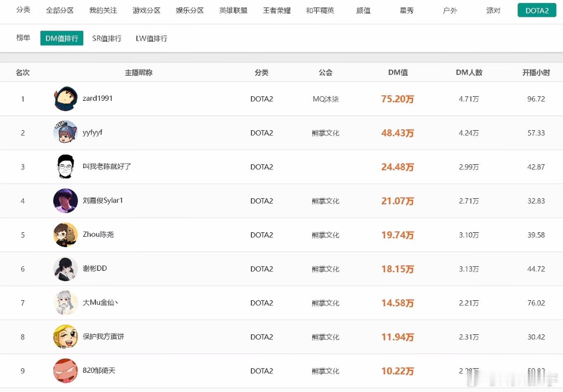Select the highlighted DOTA2 category button

[x=537, y=10]
